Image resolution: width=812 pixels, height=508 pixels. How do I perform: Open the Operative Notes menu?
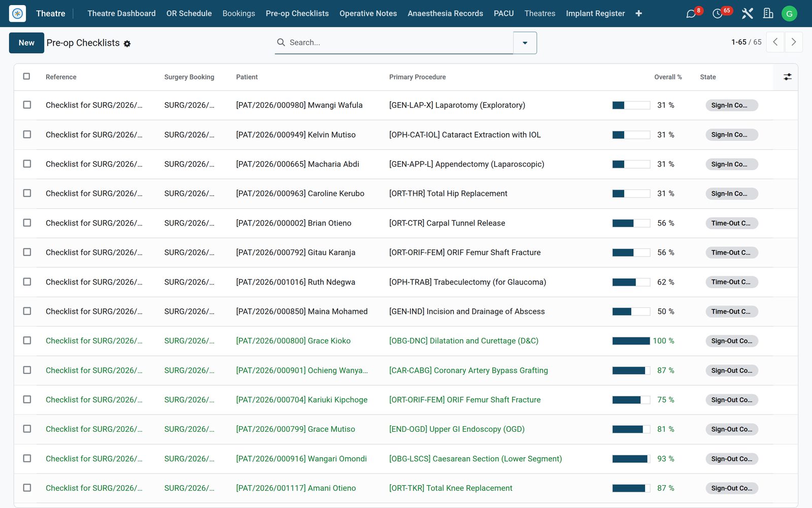(368, 14)
